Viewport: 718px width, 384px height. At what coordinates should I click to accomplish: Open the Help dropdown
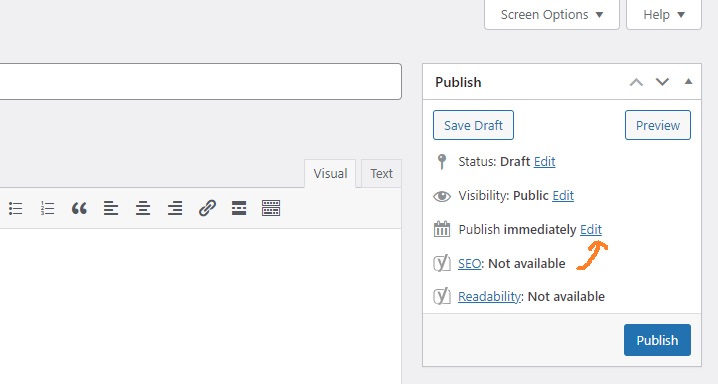664,15
